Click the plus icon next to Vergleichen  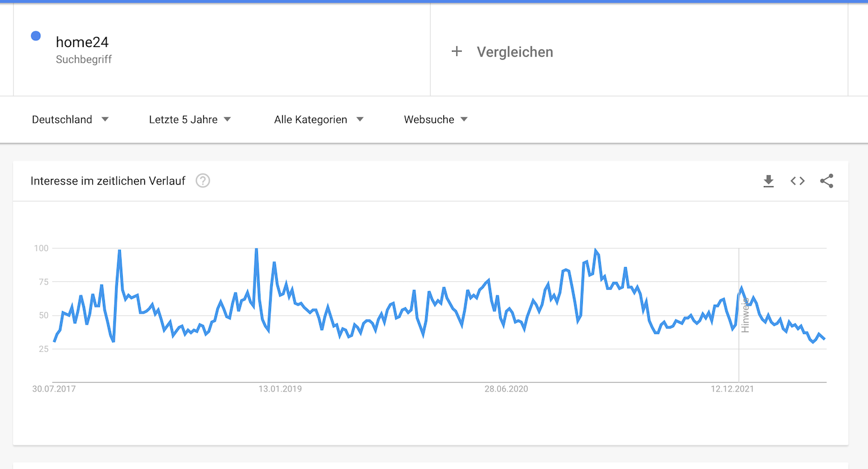457,51
